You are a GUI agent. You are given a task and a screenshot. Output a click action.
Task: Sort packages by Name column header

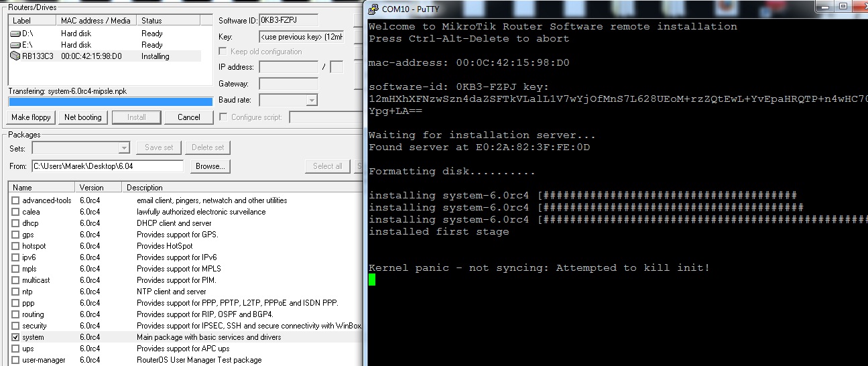point(42,188)
